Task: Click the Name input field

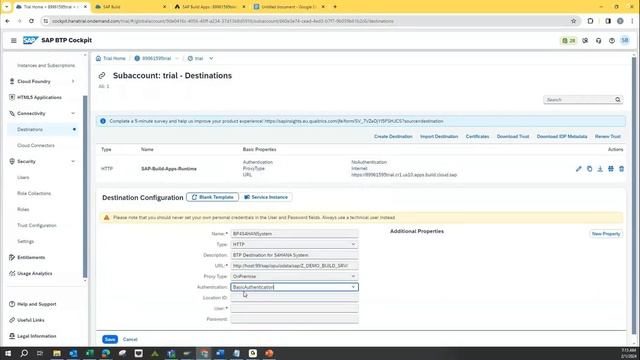Action: pyautogui.click(x=294, y=234)
